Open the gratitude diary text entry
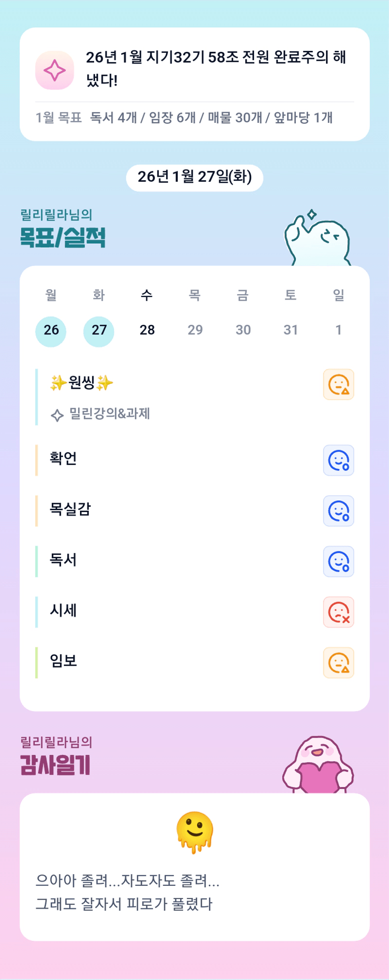 click(127, 892)
